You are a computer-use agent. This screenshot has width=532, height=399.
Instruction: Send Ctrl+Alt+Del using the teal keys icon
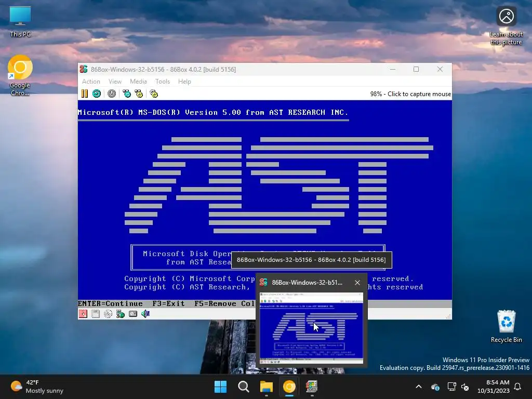tap(127, 94)
